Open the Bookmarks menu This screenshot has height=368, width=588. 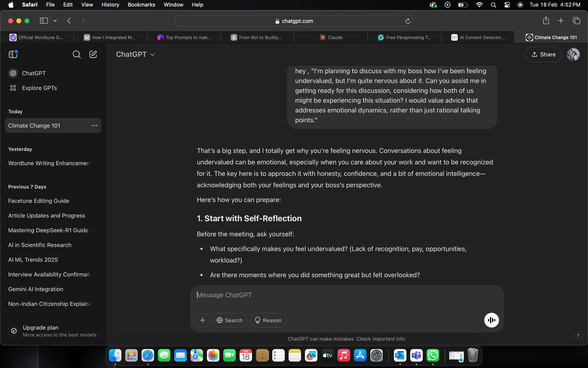(x=141, y=5)
